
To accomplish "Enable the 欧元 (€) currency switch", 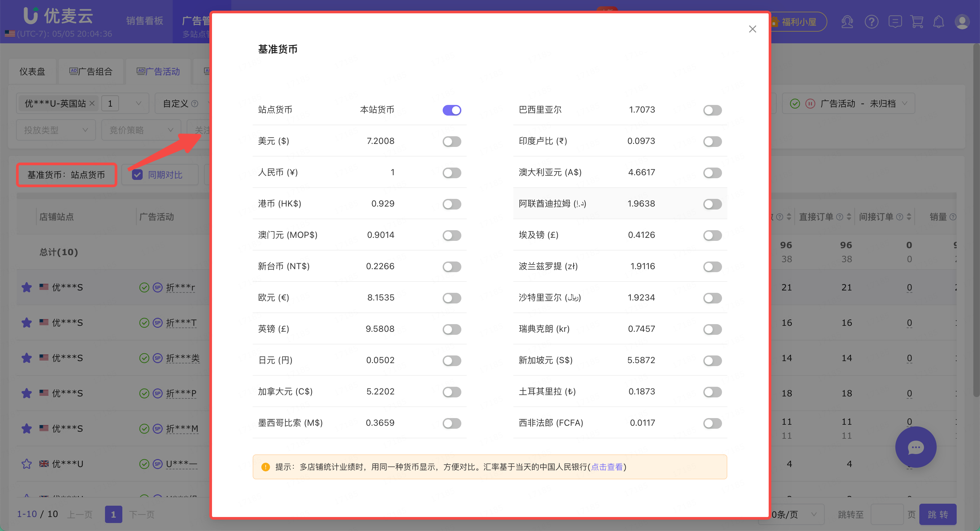I will (x=452, y=298).
